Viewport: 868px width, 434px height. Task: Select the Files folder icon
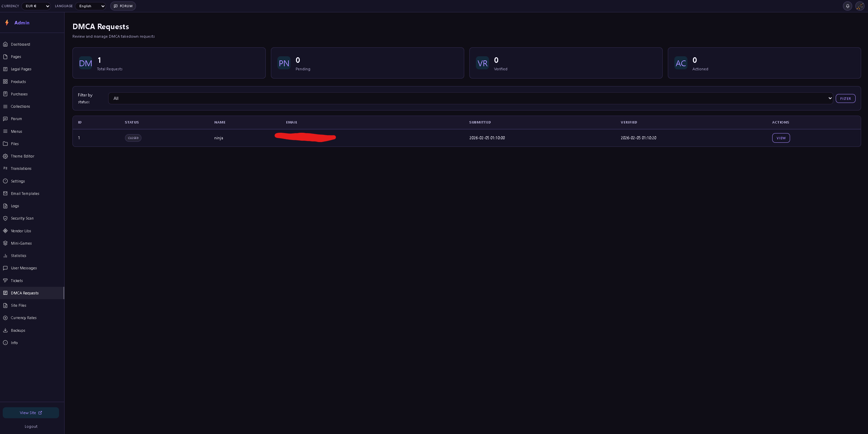coord(5,143)
